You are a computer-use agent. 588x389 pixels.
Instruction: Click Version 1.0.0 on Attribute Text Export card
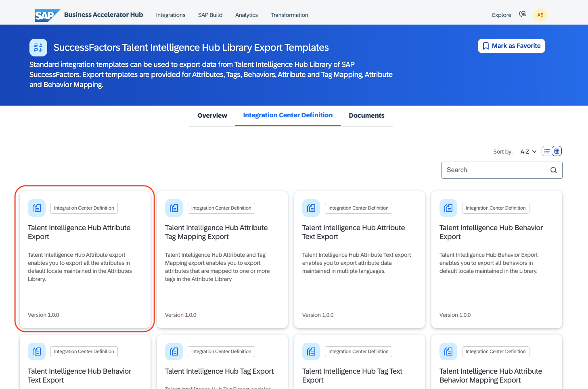[x=318, y=315]
